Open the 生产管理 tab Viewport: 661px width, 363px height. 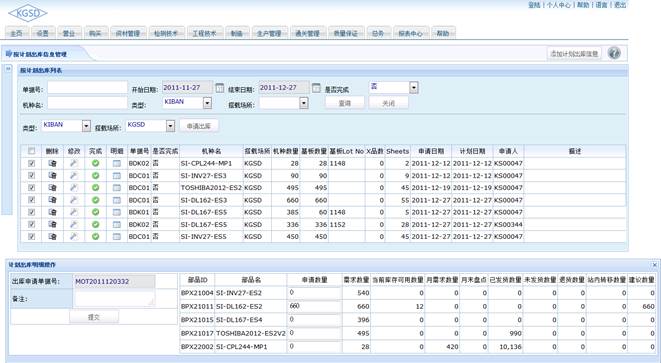click(269, 33)
